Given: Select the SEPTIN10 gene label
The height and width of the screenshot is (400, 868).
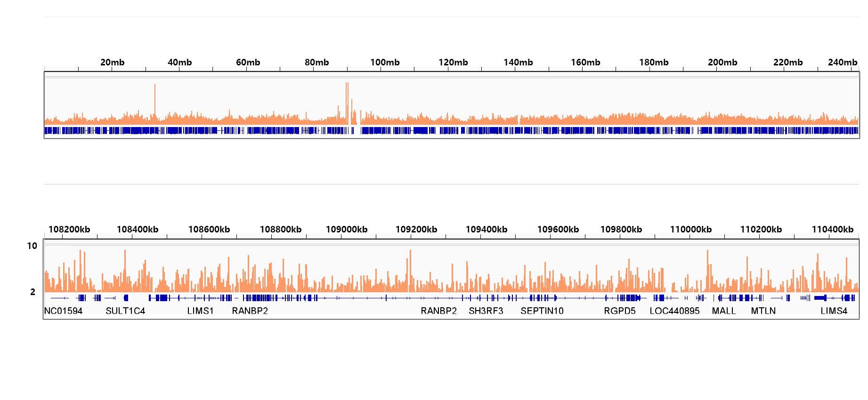Looking at the screenshot, I should click(x=542, y=311).
